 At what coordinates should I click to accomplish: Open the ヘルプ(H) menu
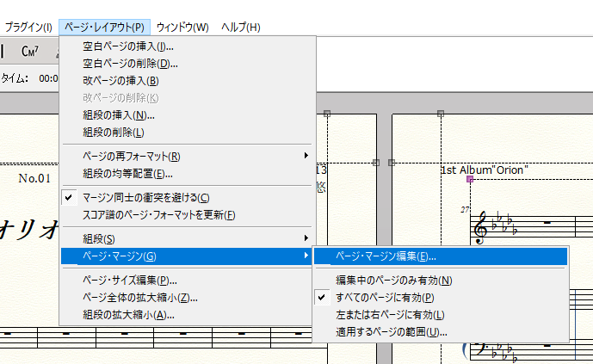point(240,28)
